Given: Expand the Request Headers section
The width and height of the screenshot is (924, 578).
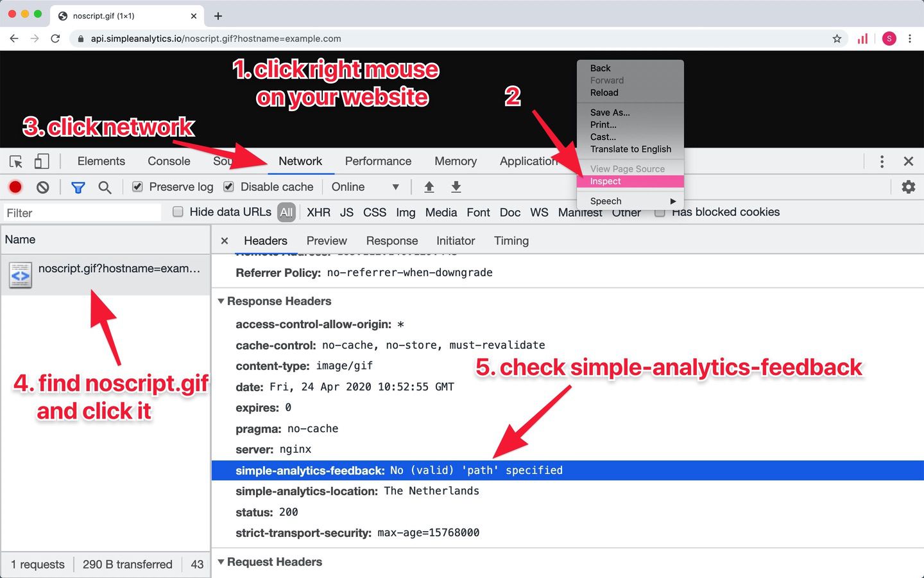Looking at the screenshot, I should coord(221,562).
